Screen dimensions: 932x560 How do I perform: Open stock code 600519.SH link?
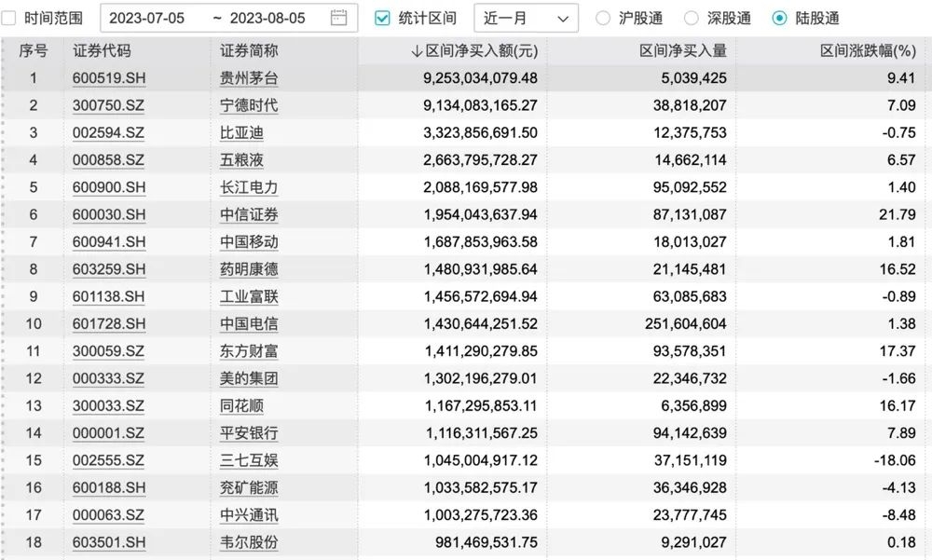point(109,78)
